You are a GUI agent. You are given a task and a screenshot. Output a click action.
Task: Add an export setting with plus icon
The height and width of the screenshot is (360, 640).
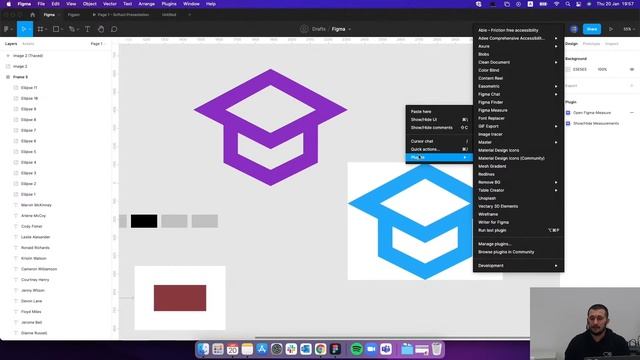pyautogui.click(x=632, y=86)
